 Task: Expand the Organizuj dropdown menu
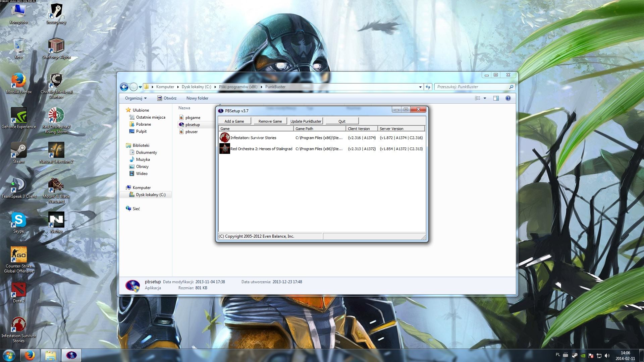tap(136, 98)
